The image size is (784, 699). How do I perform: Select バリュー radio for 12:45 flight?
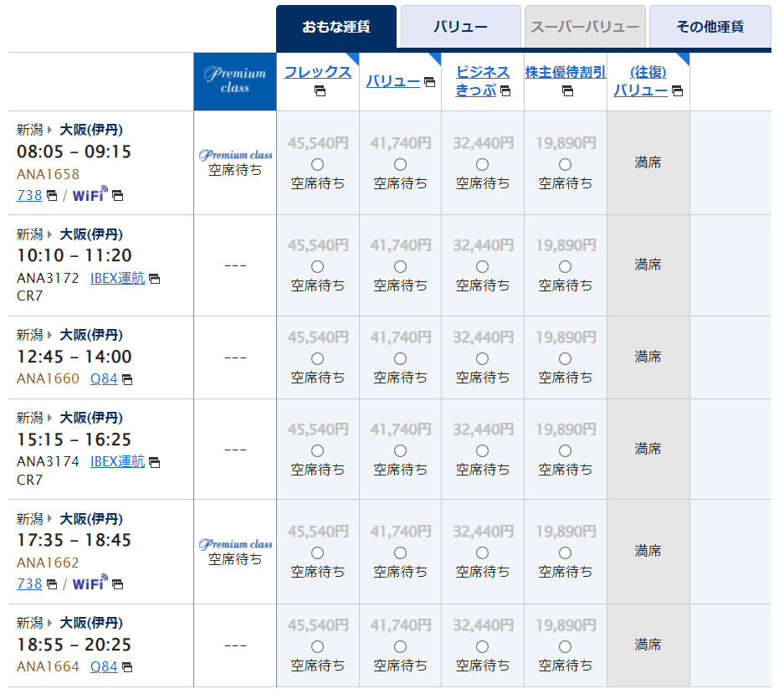coord(400,359)
